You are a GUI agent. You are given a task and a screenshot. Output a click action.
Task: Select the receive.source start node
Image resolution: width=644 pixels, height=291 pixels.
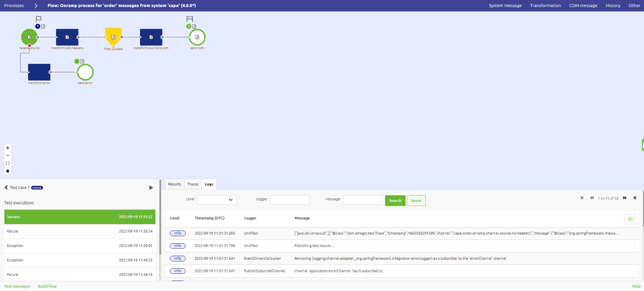pyautogui.click(x=29, y=37)
